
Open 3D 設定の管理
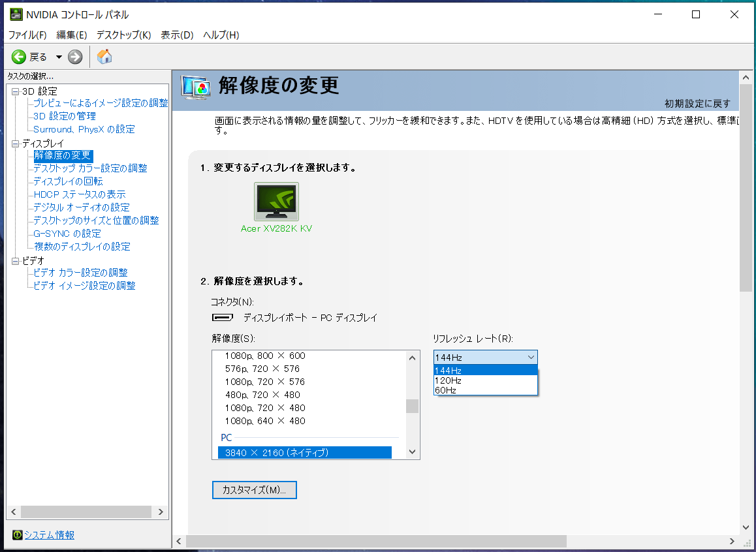point(65,116)
